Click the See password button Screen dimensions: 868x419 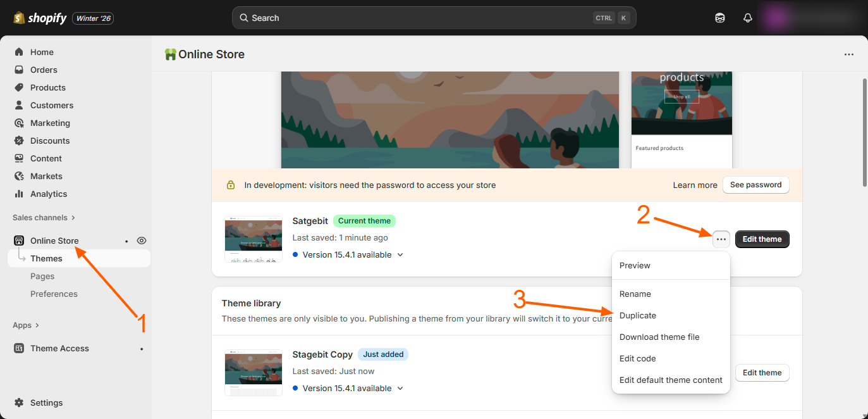click(755, 185)
